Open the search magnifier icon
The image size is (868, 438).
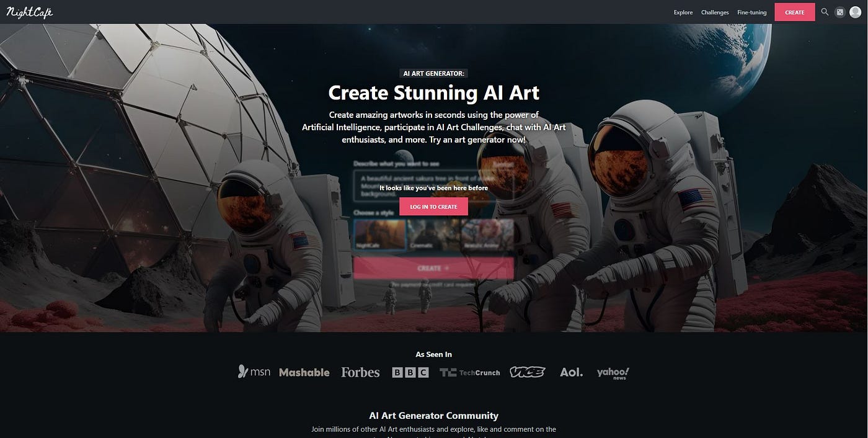pyautogui.click(x=825, y=12)
